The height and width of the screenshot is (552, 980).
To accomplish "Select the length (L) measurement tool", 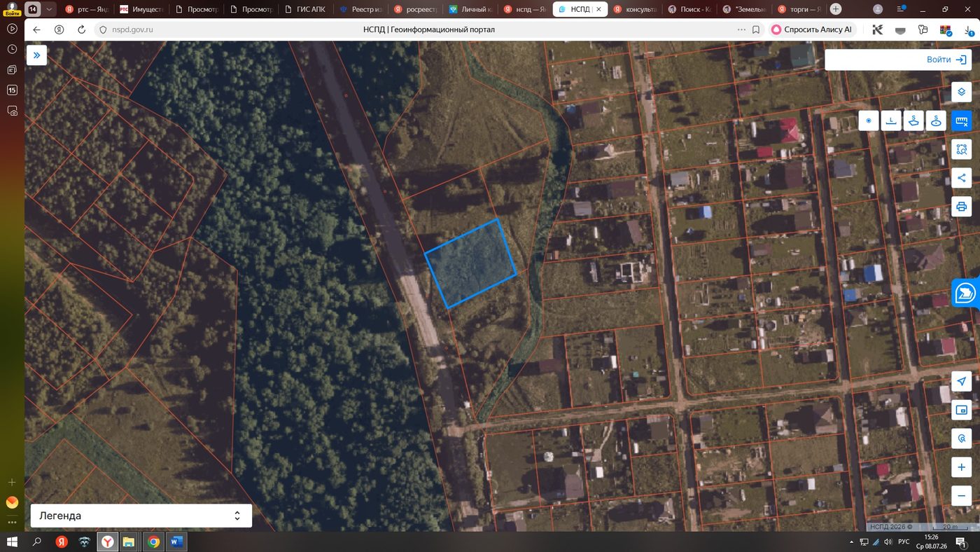I will (x=891, y=120).
